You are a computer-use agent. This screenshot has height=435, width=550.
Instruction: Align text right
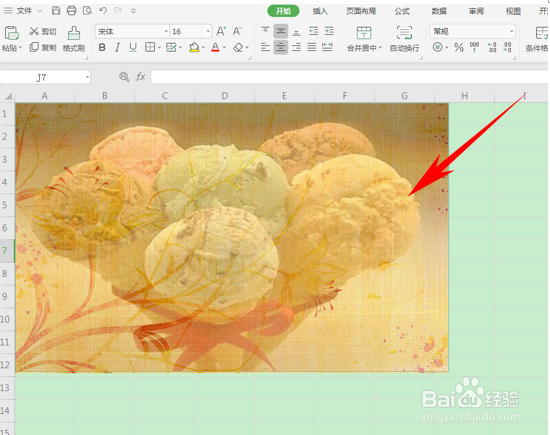pos(296,47)
